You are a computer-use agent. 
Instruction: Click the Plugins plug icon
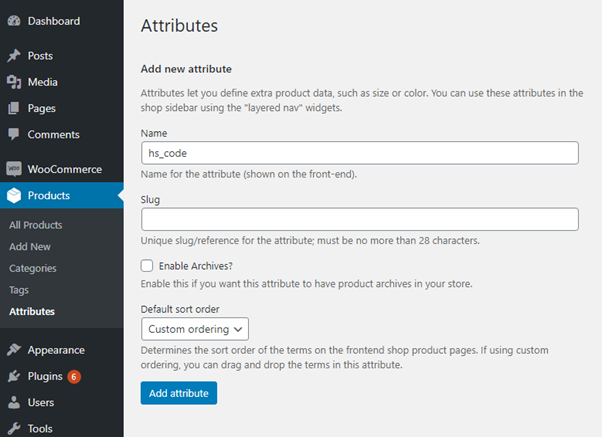(13, 377)
